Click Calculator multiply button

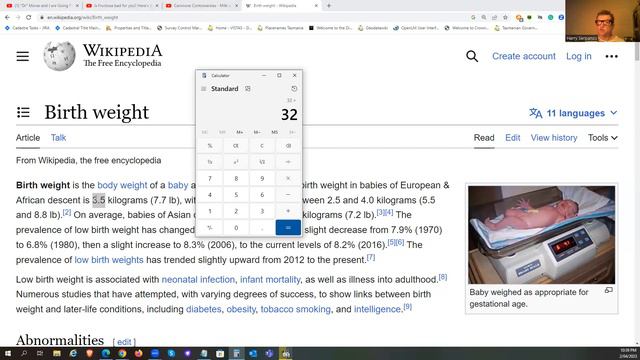click(288, 178)
